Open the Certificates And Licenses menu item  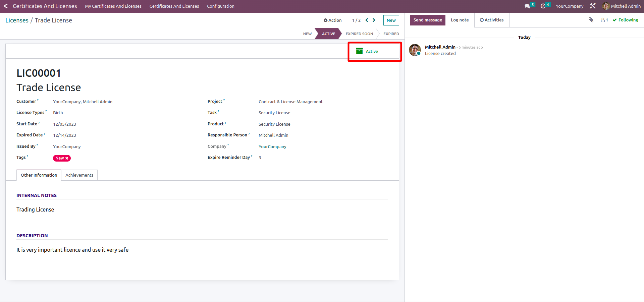[x=174, y=6]
